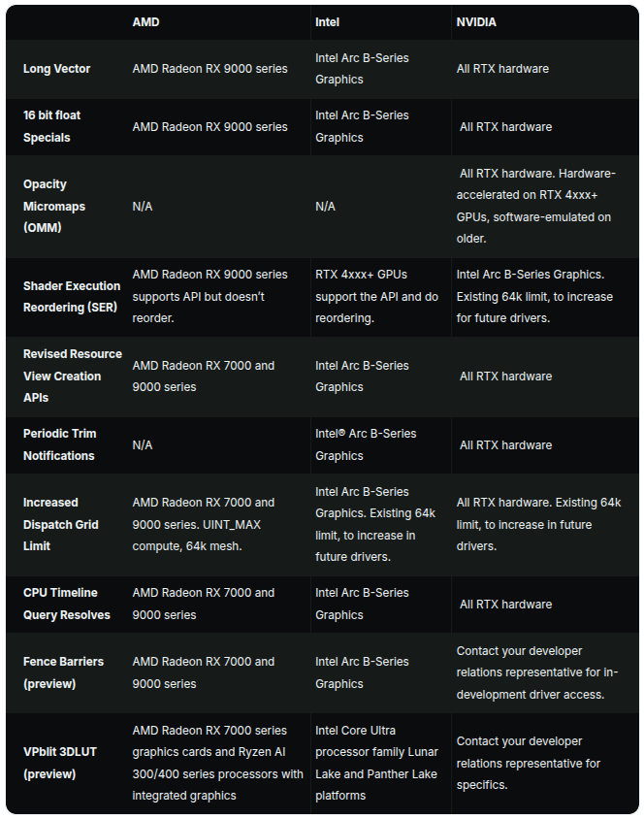
Task: Click the Shader Execution Reordering (SER) label
Action: (x=72, y=297)
